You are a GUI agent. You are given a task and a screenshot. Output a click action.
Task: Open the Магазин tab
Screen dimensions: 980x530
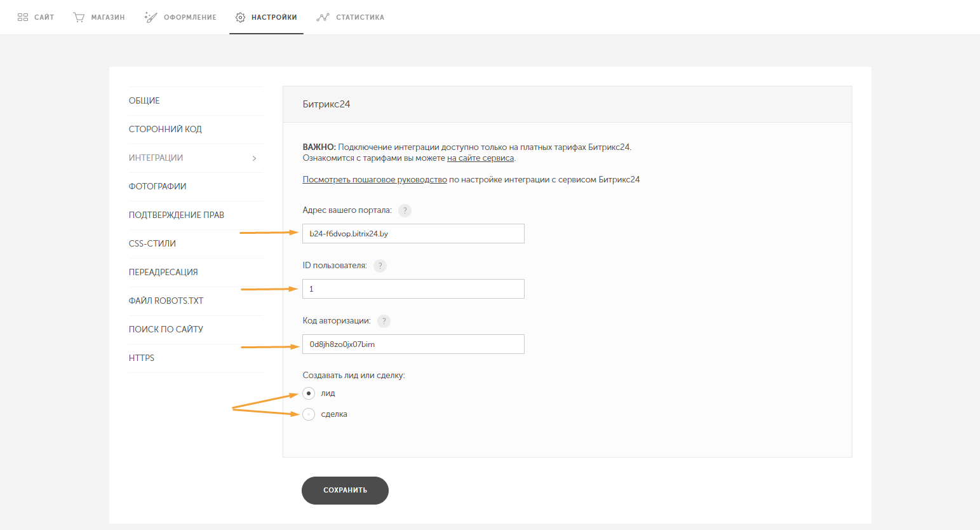click(x=99, y=17)
